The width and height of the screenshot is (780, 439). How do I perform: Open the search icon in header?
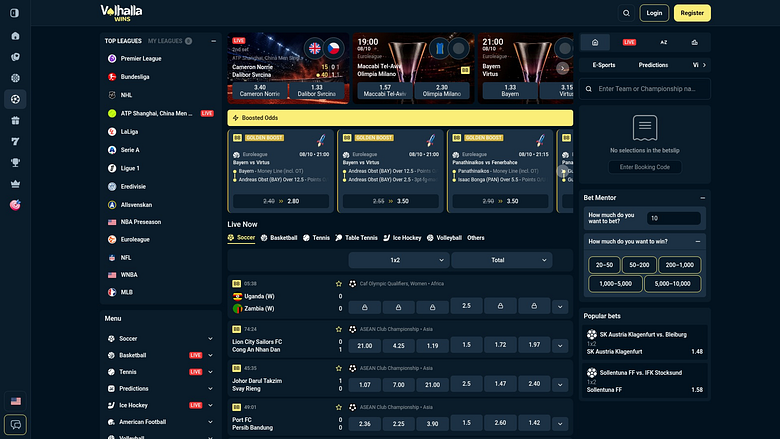[626, 13]
